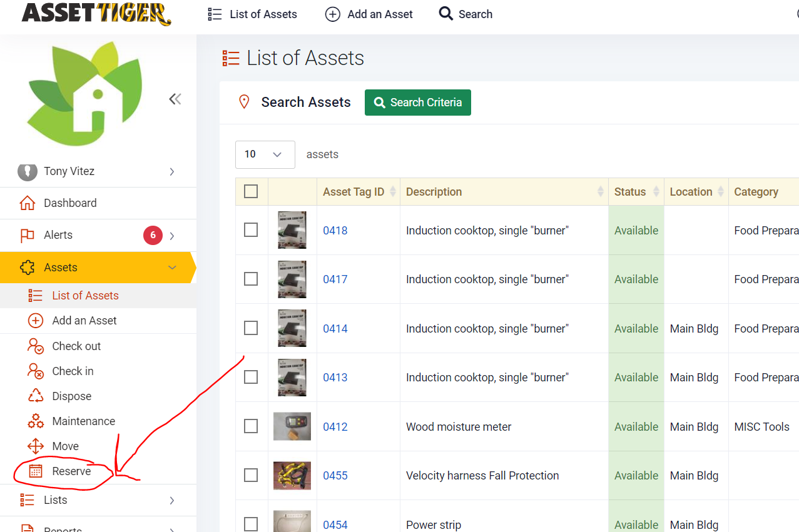Screen dimensions: 799x532
Task: Open Add an Asset in top navigation
Action: 369,14
